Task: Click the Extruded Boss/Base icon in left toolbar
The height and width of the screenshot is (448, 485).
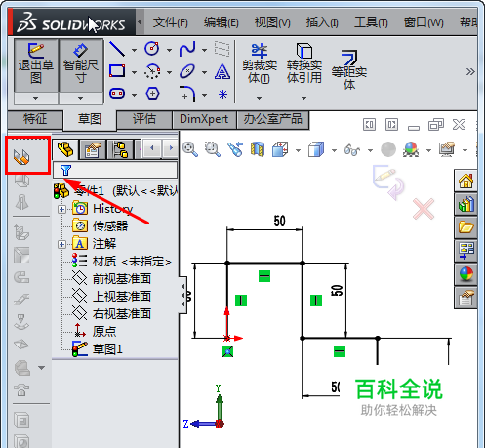Action: (x=21, y=157)
